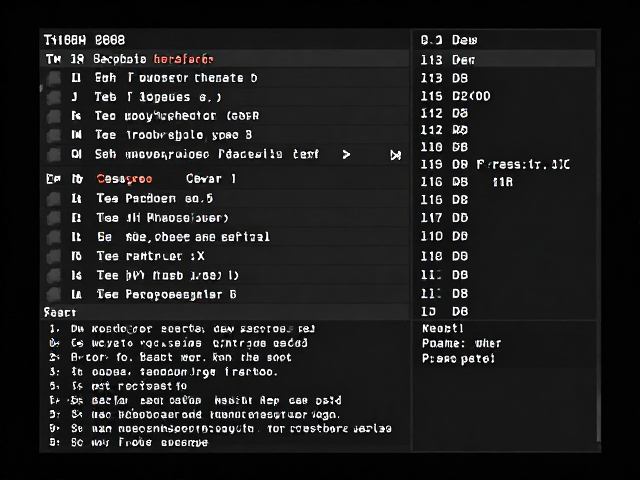Select the highlighted "Bacpbaie herafeder" header row
Viewport: 640px width, 480px height.
225,59
